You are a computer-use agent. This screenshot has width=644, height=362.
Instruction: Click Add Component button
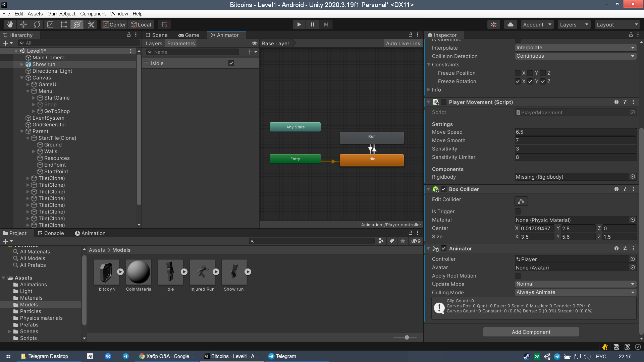(x=531, y=332)
